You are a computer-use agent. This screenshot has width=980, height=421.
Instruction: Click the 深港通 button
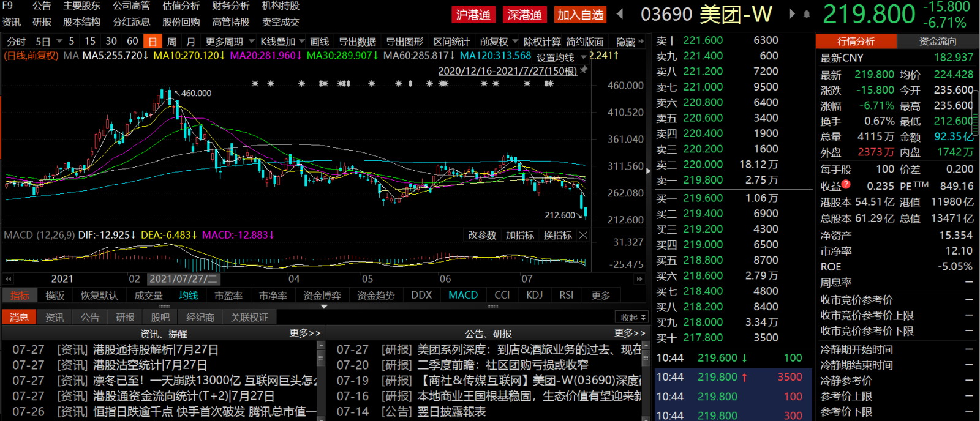524,14
